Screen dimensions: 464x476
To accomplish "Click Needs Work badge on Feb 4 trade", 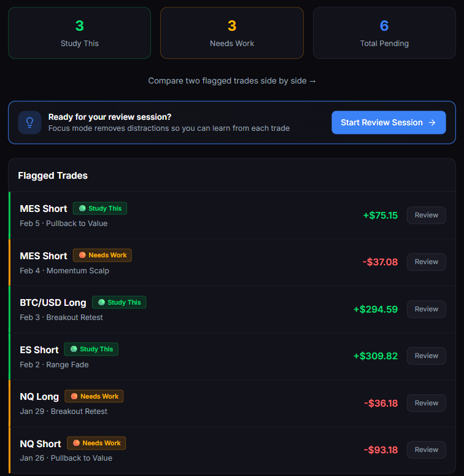I will coord(102,255).
